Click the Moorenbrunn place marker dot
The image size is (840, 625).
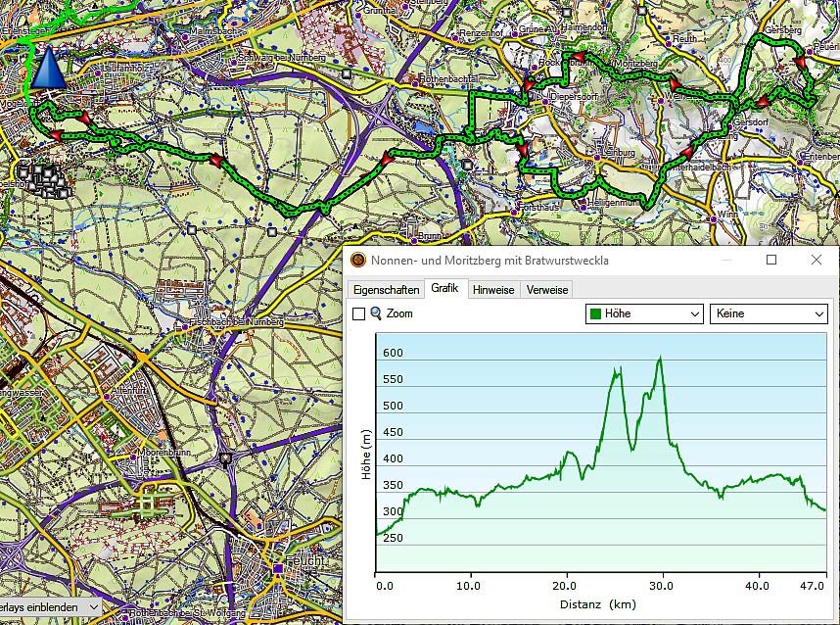[134, 456]
